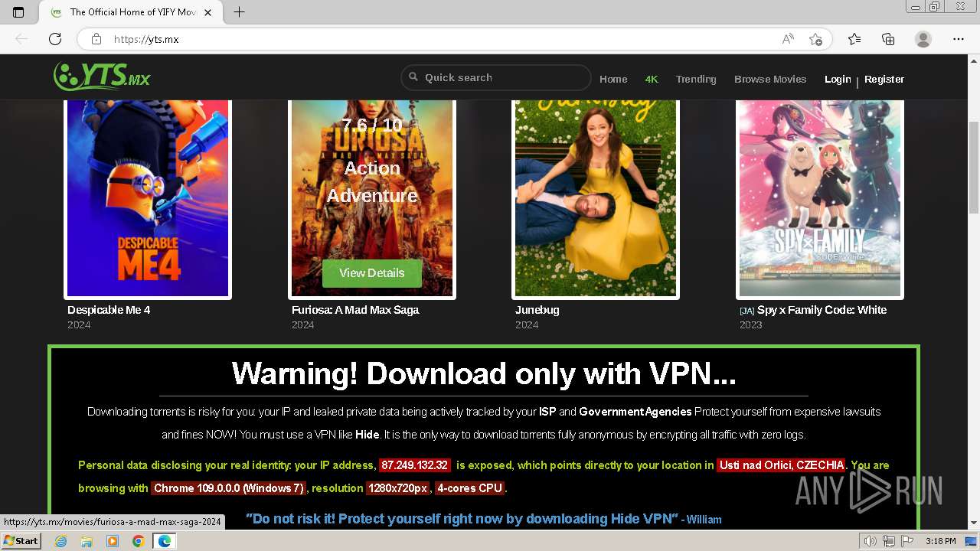Image resolution: width=980 pixels, height=551 pixels.
Task: Click the location Usti nad Orlici, CZECHIA
Action: [782, 465]
